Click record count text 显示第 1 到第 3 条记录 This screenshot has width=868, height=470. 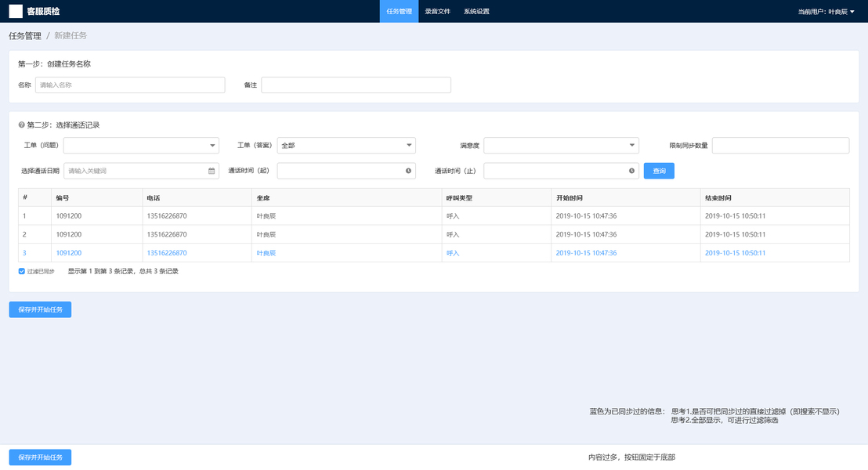click(x=101, y=271)
